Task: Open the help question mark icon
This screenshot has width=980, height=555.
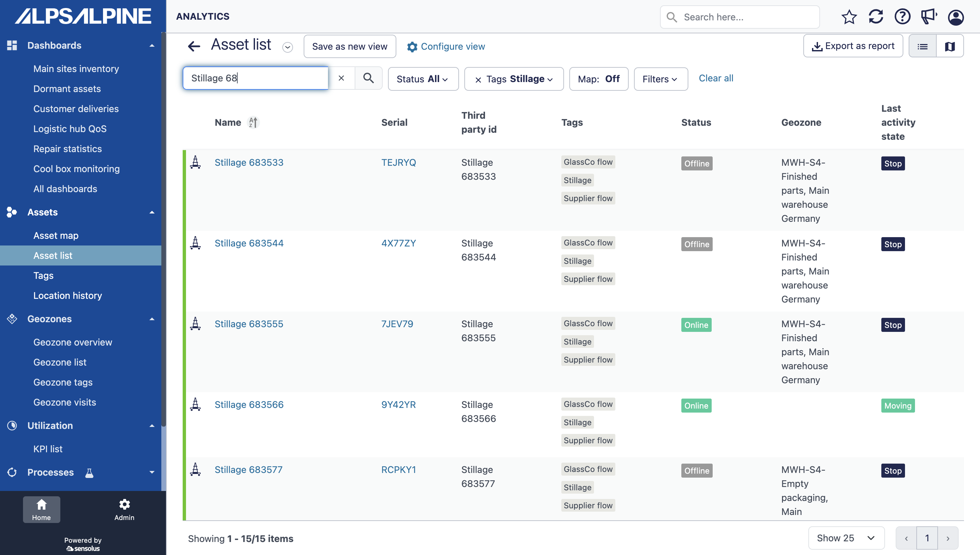Action: [x=902, y=17]
